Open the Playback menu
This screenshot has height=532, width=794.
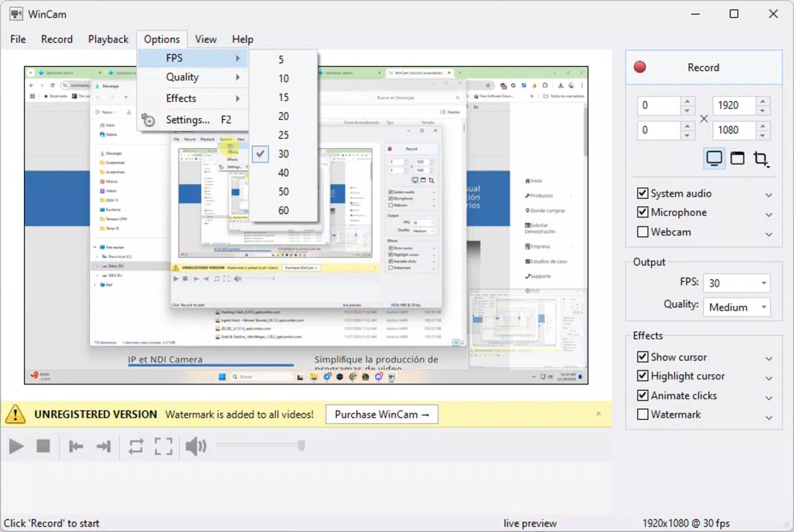pyautogui.click(x=108, y=39)
